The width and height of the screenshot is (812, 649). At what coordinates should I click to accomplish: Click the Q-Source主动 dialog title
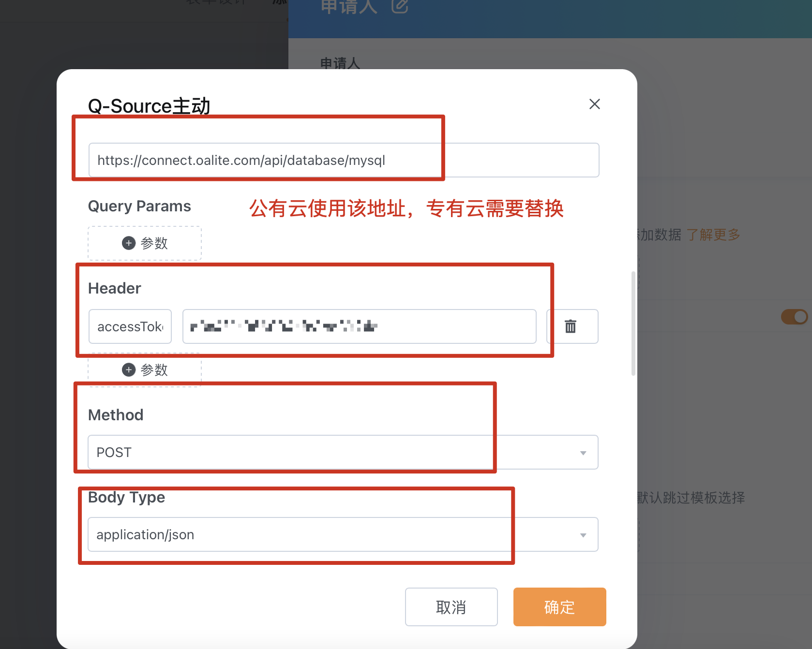coord(149,106)
